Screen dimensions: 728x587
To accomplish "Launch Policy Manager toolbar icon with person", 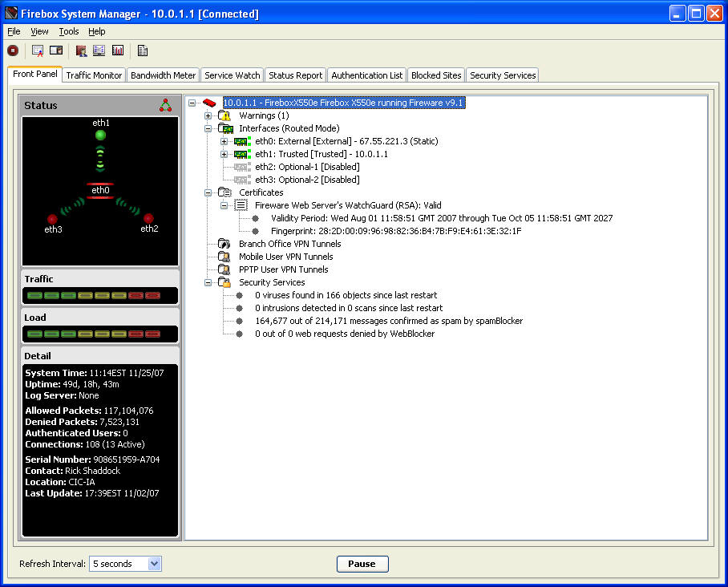I will (81, 51).
